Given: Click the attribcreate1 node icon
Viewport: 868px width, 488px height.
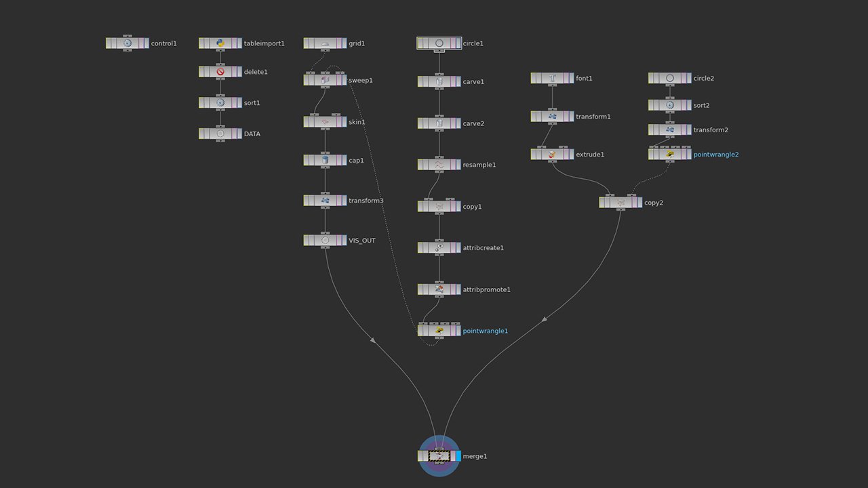Looking at the screenshot, I should tap(439, 248).
